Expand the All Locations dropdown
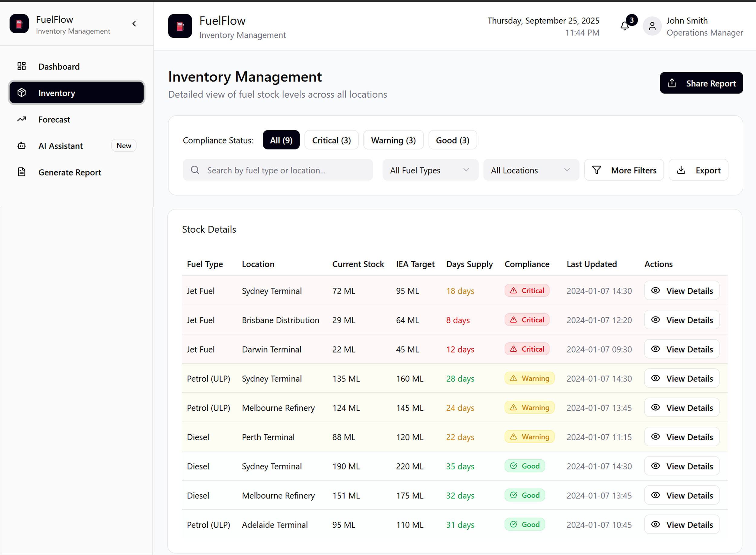This screenshot has width=756, height=555. (531, 170)
